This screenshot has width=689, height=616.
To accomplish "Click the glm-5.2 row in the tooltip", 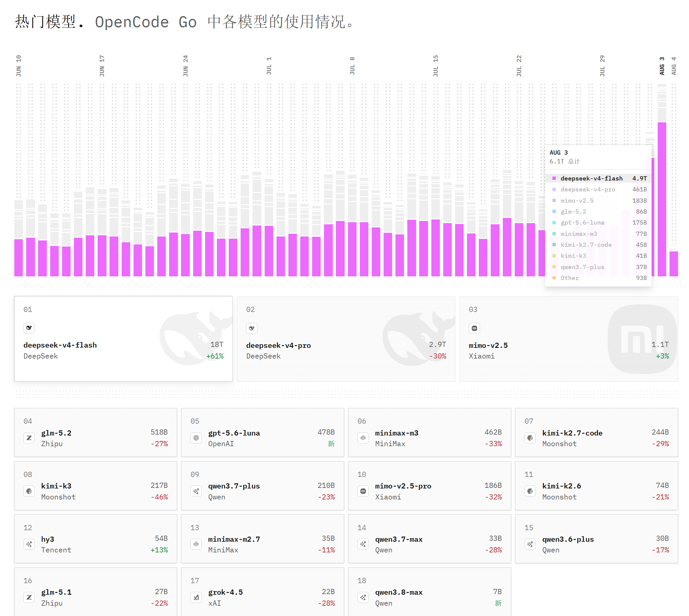I will coord(598,212).
